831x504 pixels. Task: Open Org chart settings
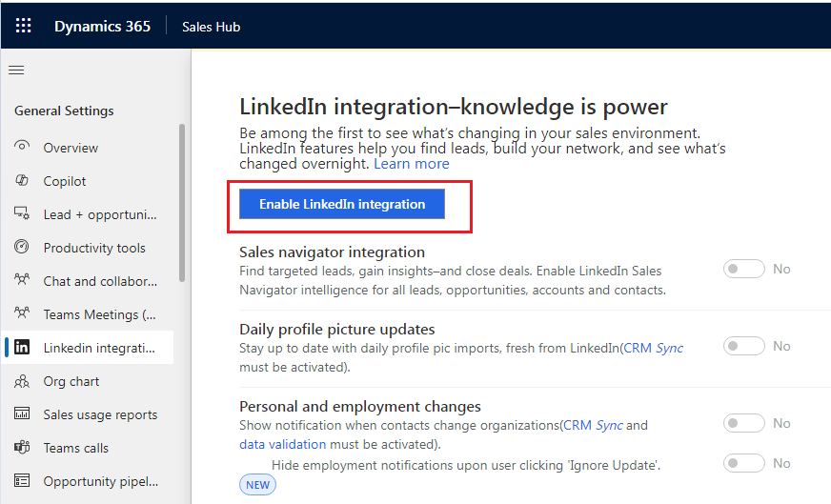click(89, 381)
